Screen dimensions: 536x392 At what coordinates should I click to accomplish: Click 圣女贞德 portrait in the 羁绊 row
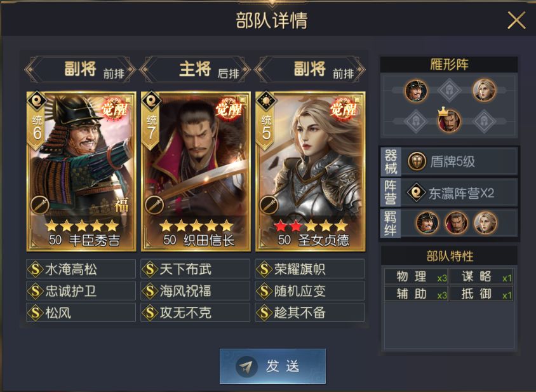point(485,222)
